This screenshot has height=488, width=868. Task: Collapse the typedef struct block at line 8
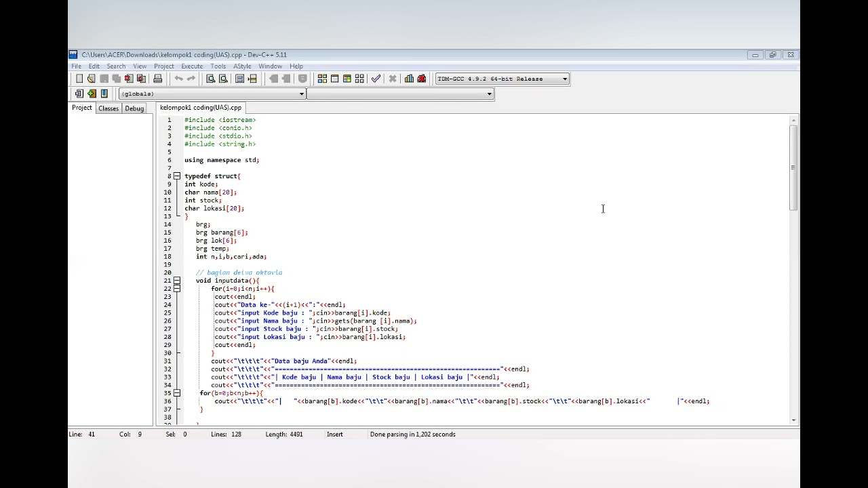pos(176,176)
